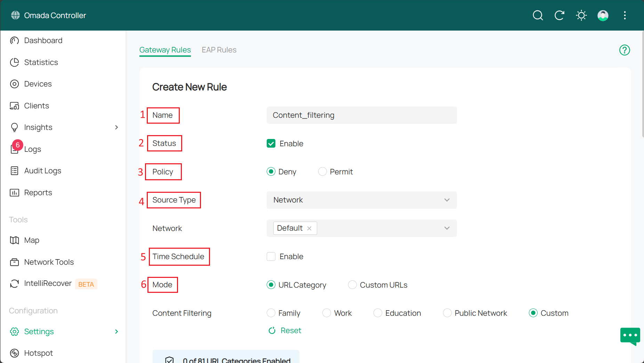Toggle the light/dark theme sun icon
This screenshot has height=363, width=644.
[581, 15]
